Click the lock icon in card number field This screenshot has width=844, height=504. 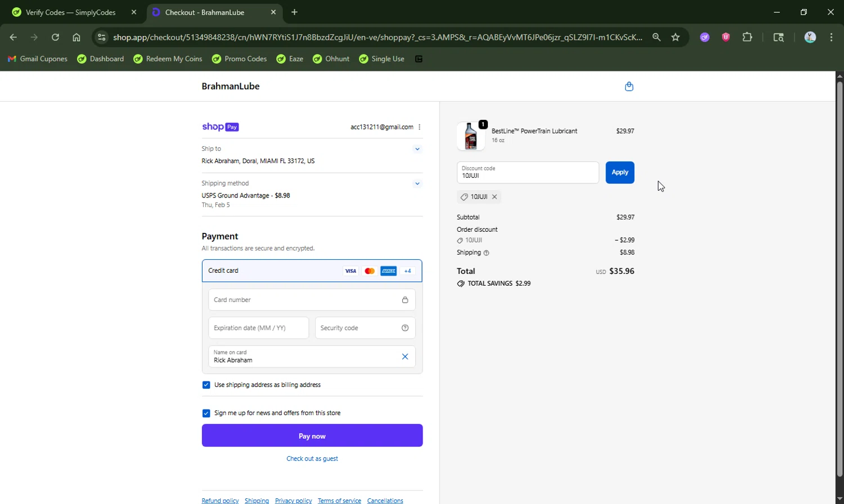tap(405, 300)
